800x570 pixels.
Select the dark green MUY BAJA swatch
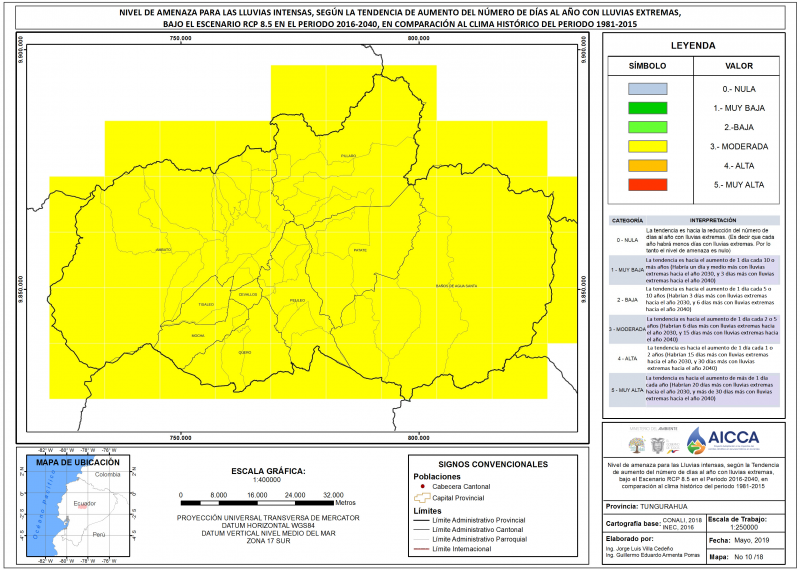coord(647,108)
